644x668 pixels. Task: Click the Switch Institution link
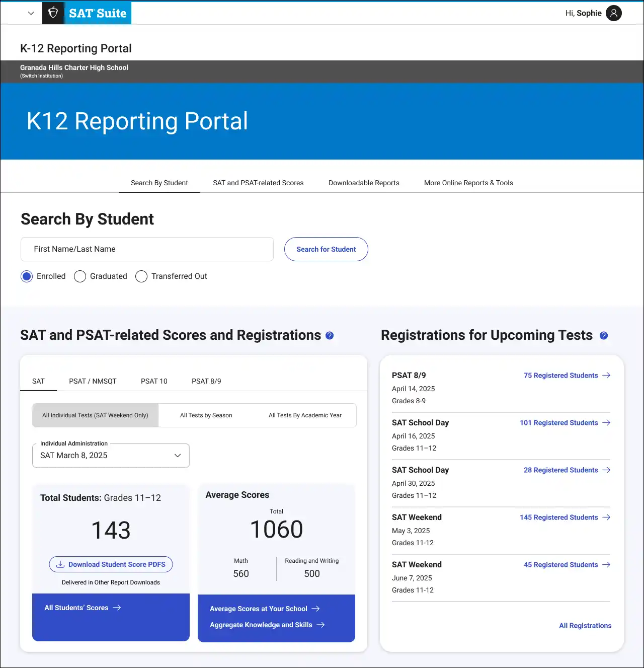point(41,76)
